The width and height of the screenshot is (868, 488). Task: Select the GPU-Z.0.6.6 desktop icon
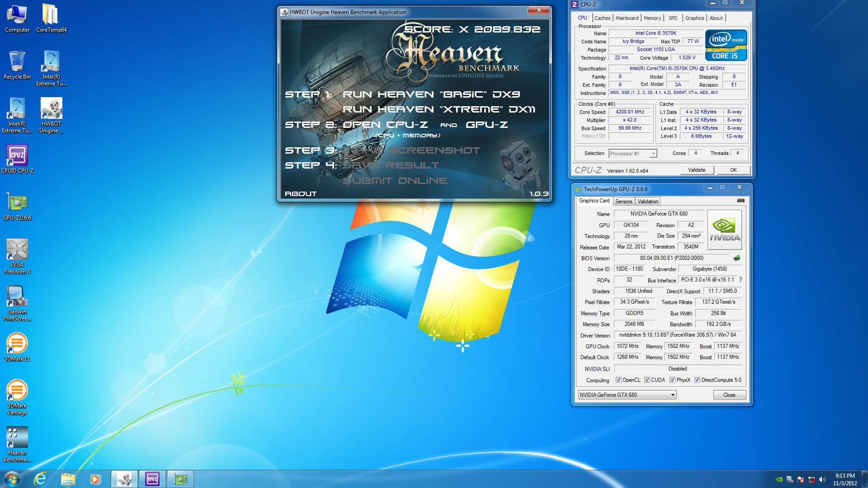[x=17, y=206]
